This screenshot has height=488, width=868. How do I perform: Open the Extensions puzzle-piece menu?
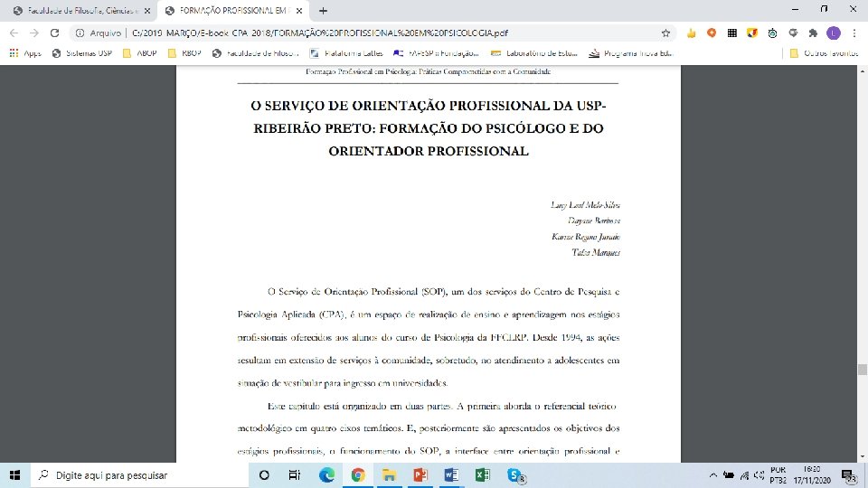pyautogui.click(x=813, y=33)
